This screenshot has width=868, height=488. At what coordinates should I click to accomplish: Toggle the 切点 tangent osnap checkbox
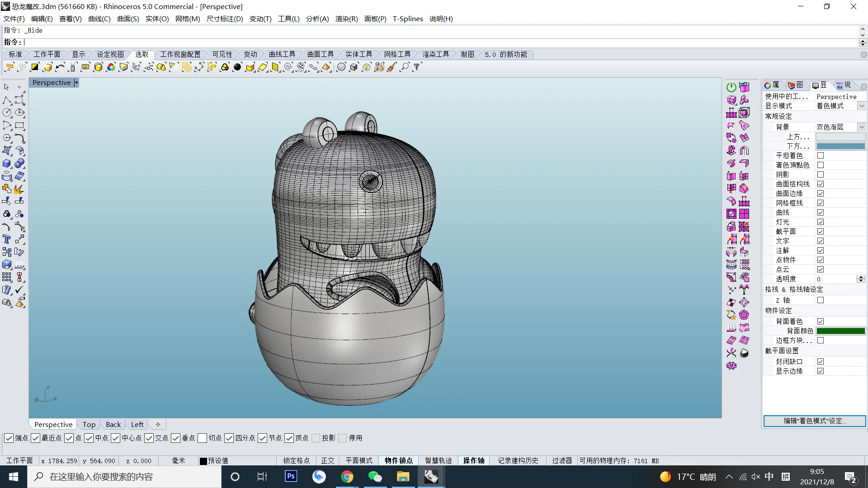click(x=203, y=438)
